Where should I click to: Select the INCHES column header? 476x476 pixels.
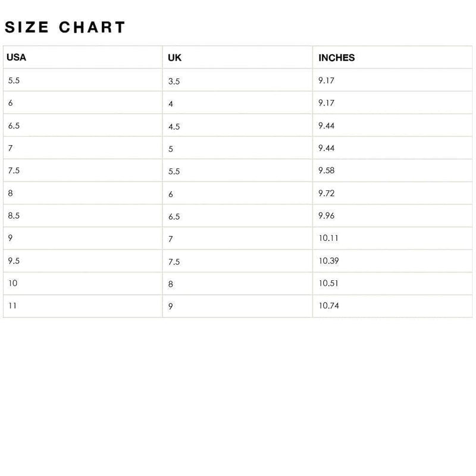pos(393,57)
